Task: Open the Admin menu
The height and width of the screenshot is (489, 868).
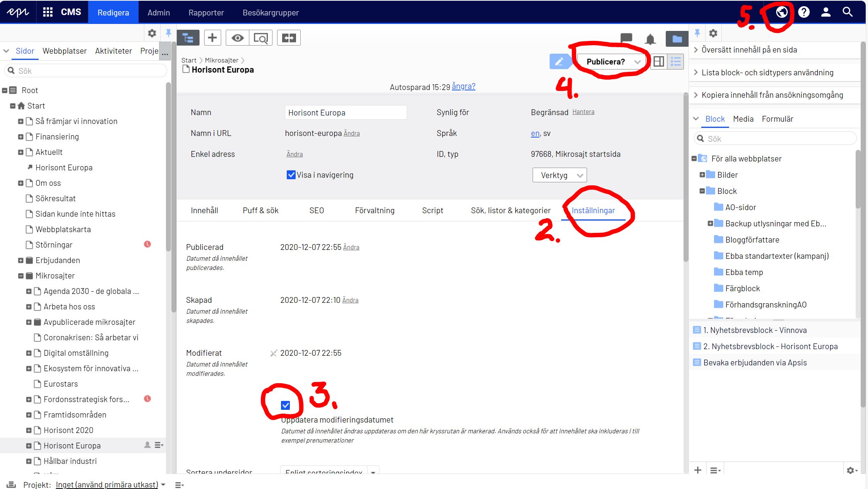Action: [x=159, y=12]
